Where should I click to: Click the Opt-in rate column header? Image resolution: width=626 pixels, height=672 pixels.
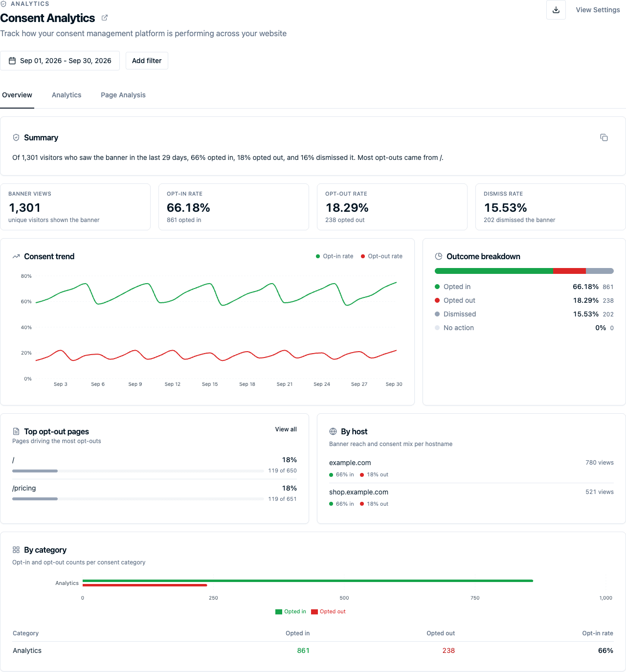[x=598, y=633]
